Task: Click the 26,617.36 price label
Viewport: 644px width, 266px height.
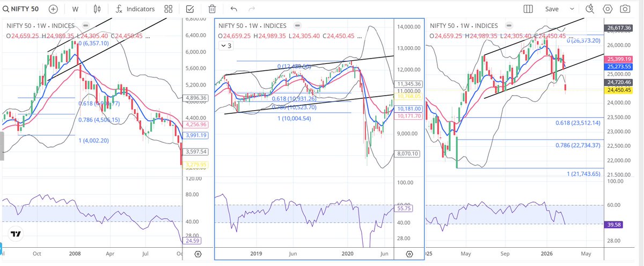Action: click(619, 28)
